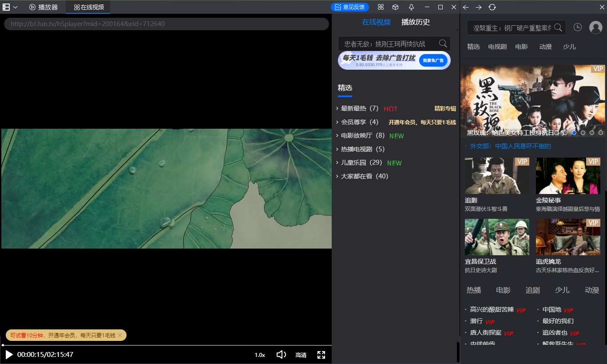This screenshot has width=607, height=364.
Task: Refresh the side browser panel
Action: [x=492, y=7]
